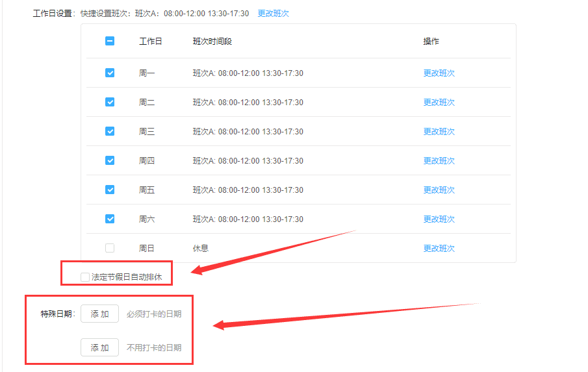The height and width of the screenshot is (372, 588).
Task: Change shift for 周四 row
Action: pos(439,161)
